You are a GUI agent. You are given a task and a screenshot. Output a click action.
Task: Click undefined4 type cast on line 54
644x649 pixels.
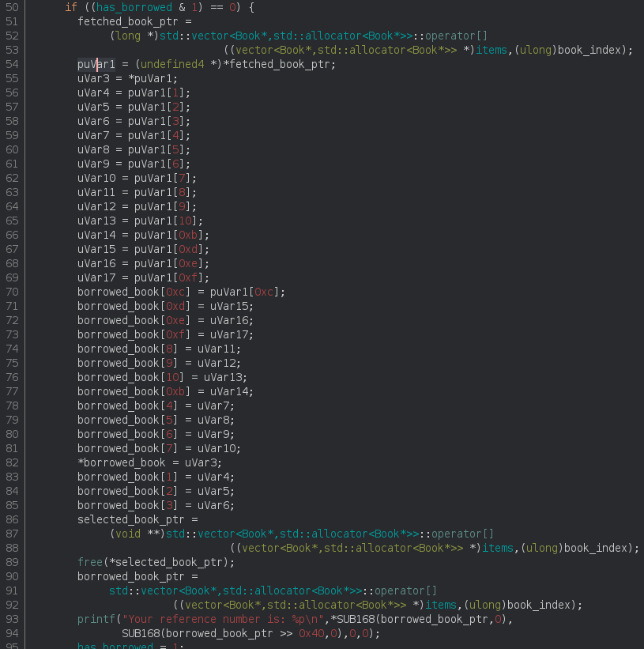point(172,64)
